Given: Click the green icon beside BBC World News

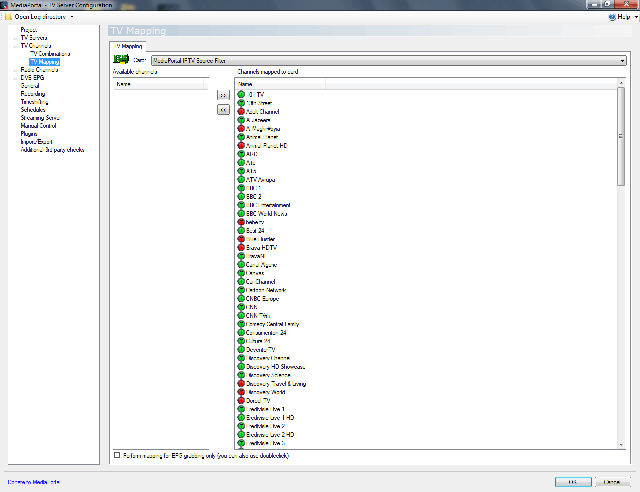Looking at the screenshot, I should (x=241, y=214).
